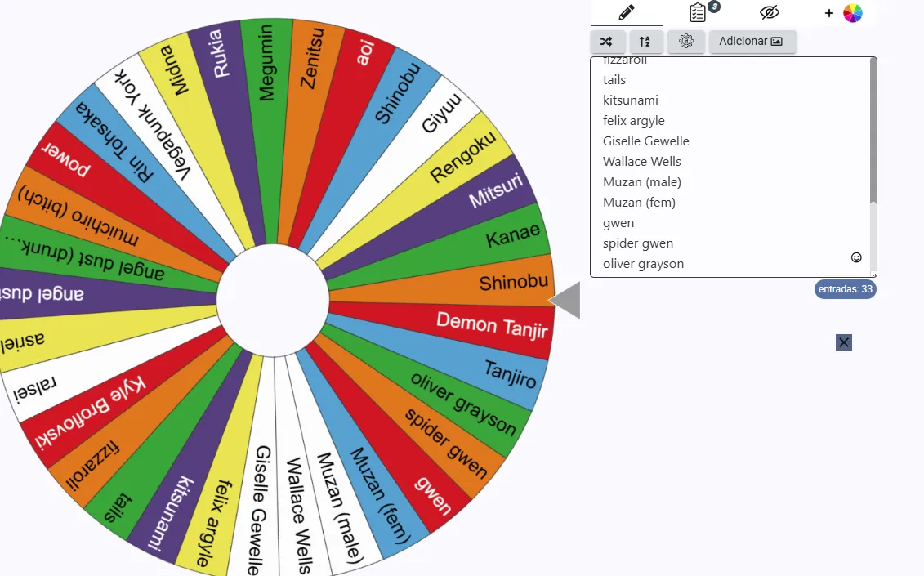The image size is (924, 576).
Task: Click the entradas: 33 badge
Action: tap(845, 289)
